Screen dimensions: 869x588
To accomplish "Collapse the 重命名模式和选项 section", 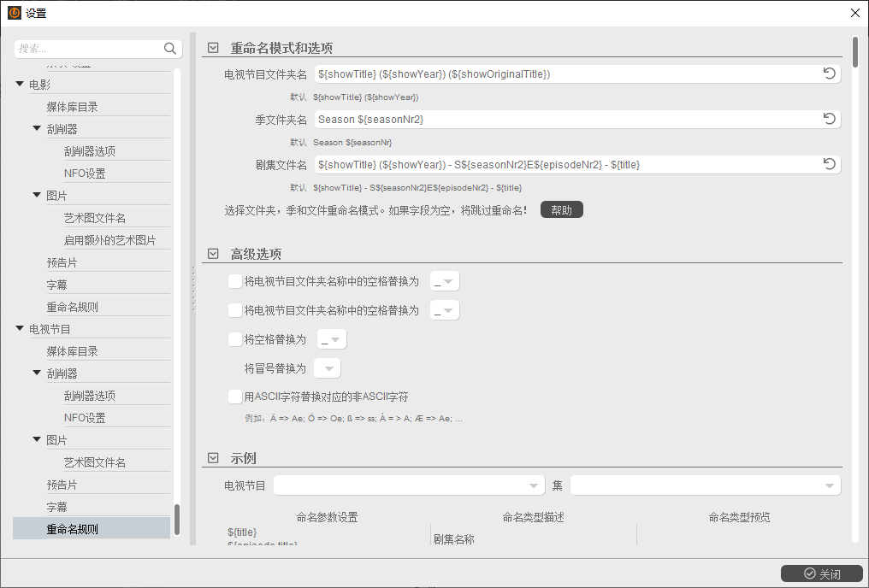I will 213,48.
